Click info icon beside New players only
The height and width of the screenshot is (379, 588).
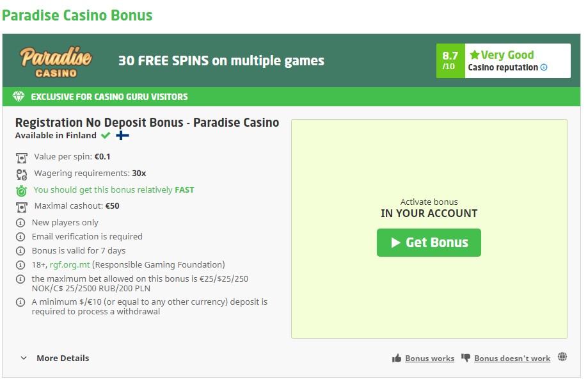20,223
